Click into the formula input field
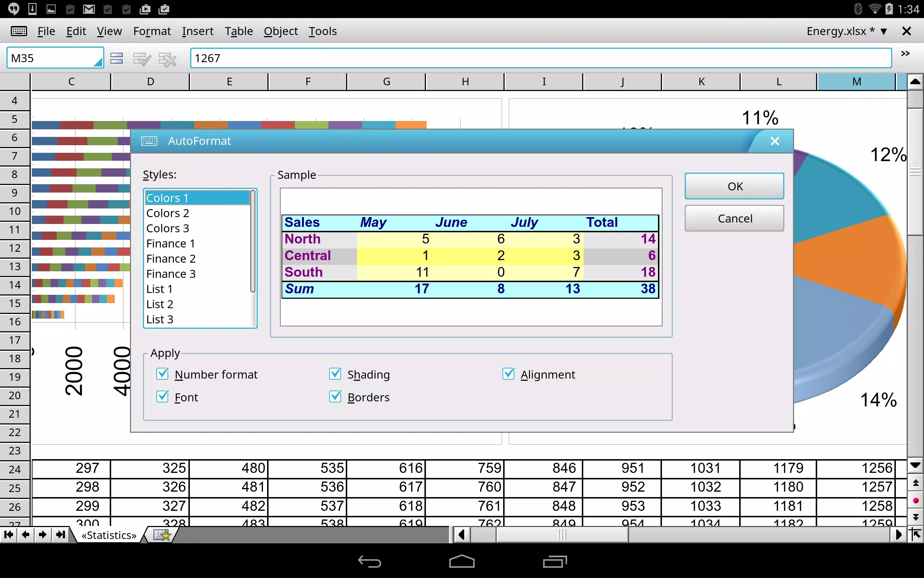 click(541, 58)
